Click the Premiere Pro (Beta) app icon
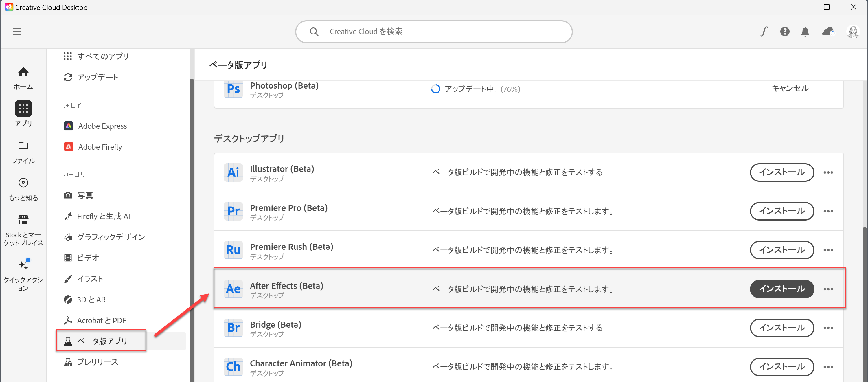Image resolution: width=868 pixels, height=382 pixels. point(233,211)
